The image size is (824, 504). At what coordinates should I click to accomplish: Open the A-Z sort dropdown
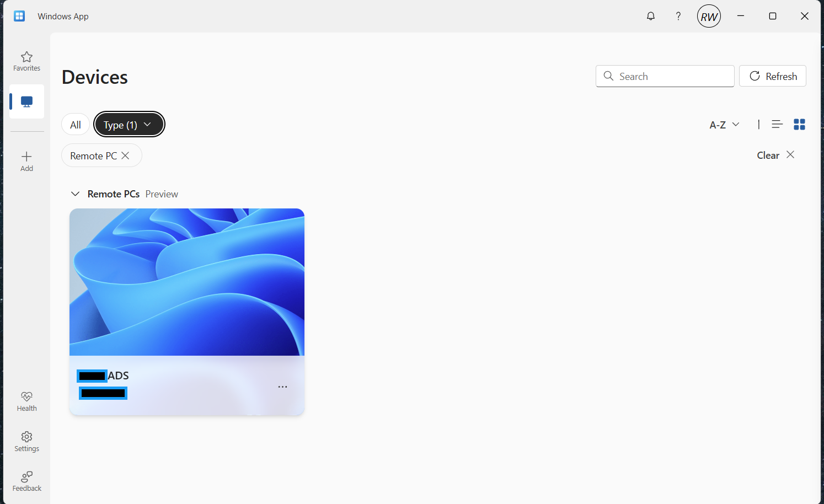[724, 125]
